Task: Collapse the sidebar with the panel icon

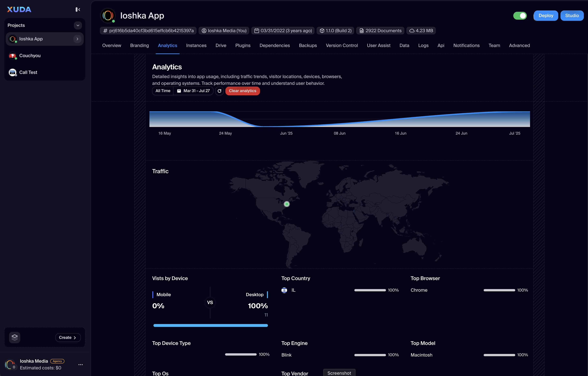Action: click(78, 9)
